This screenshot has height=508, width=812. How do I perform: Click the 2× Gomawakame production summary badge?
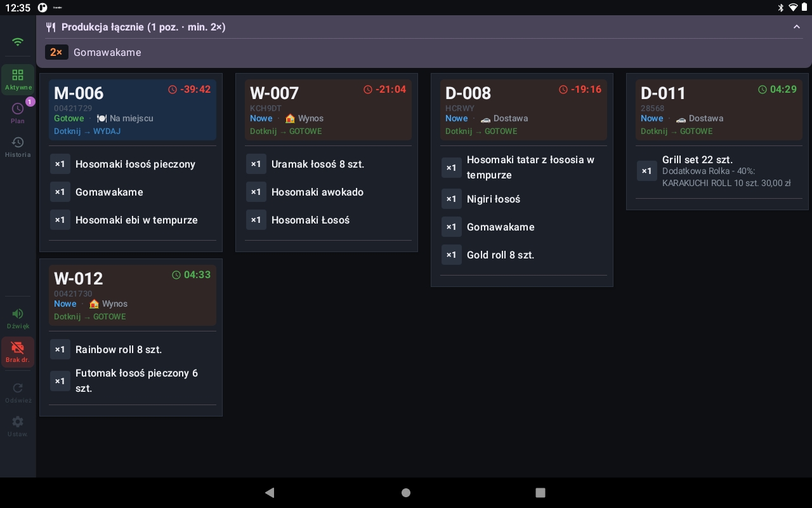[x=56, y=52]
